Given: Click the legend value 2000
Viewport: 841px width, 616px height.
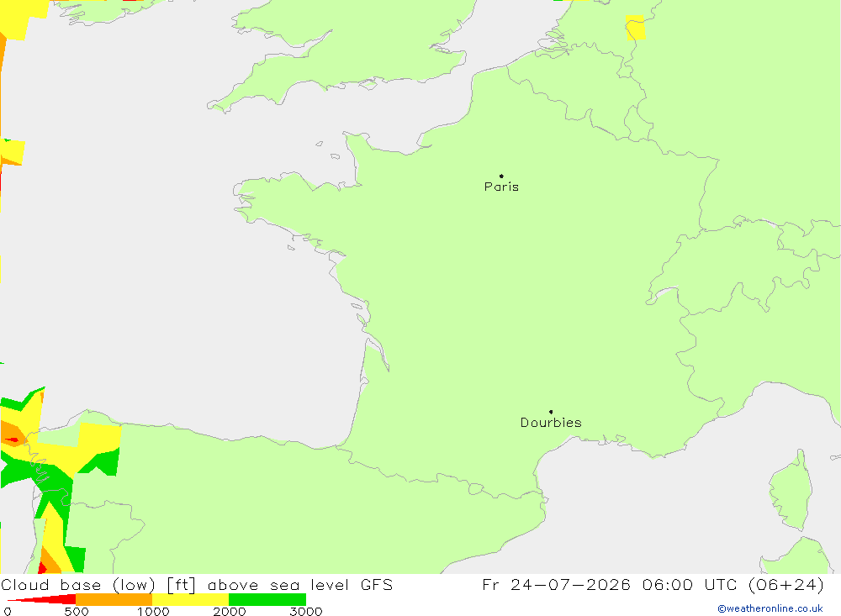Looking at the screenshot, I should 230,611.
